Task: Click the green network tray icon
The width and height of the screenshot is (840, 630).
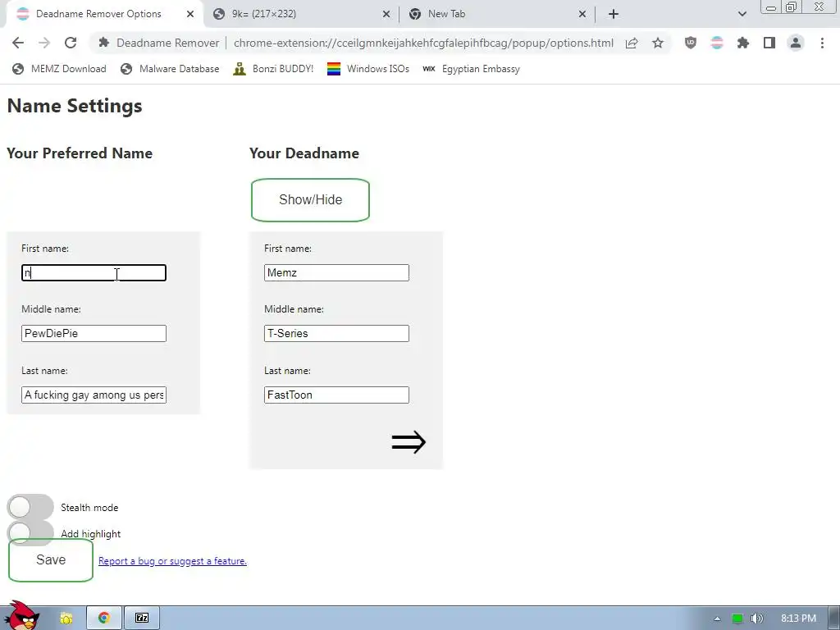Action: point(737,619)
